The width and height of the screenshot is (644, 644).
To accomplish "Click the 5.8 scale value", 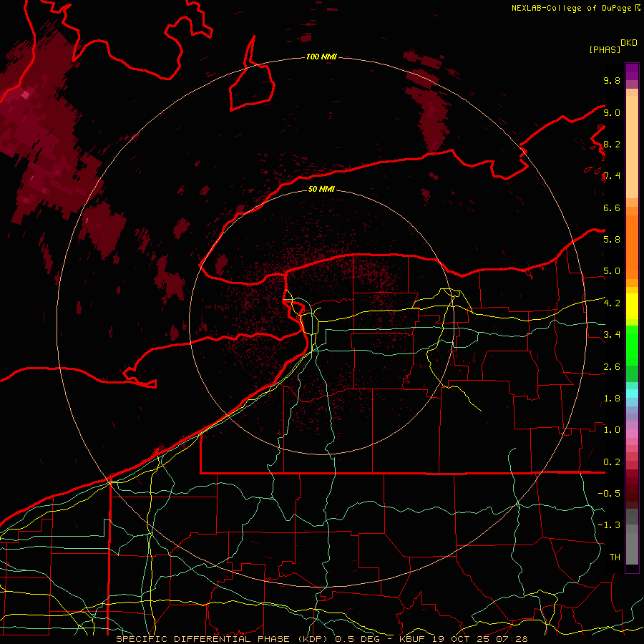I will pos(612,239).
